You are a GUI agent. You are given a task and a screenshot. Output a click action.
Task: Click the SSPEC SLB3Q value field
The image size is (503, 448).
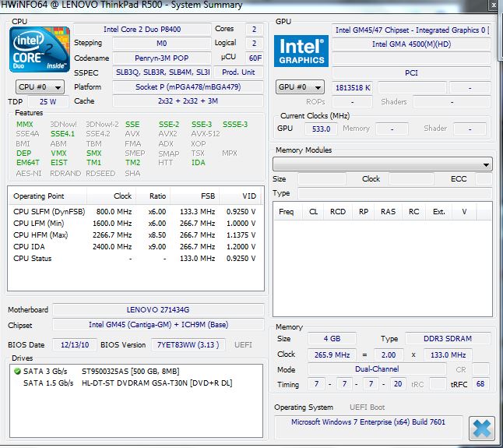click(x=161, y=72)
